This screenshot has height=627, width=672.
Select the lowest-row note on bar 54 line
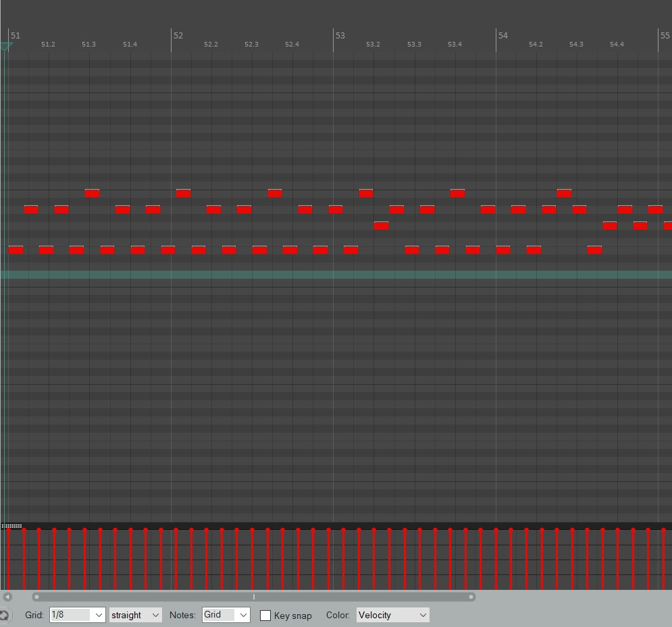[503, 250]
